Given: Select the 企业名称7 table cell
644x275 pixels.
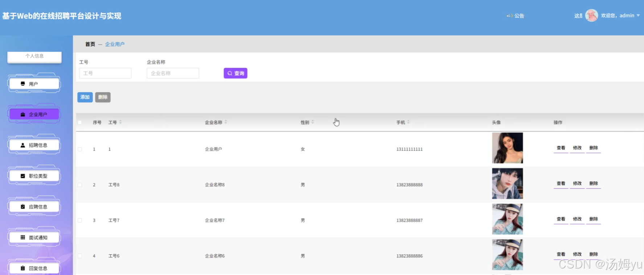Looking at the screenshot, I should (215, 221).
